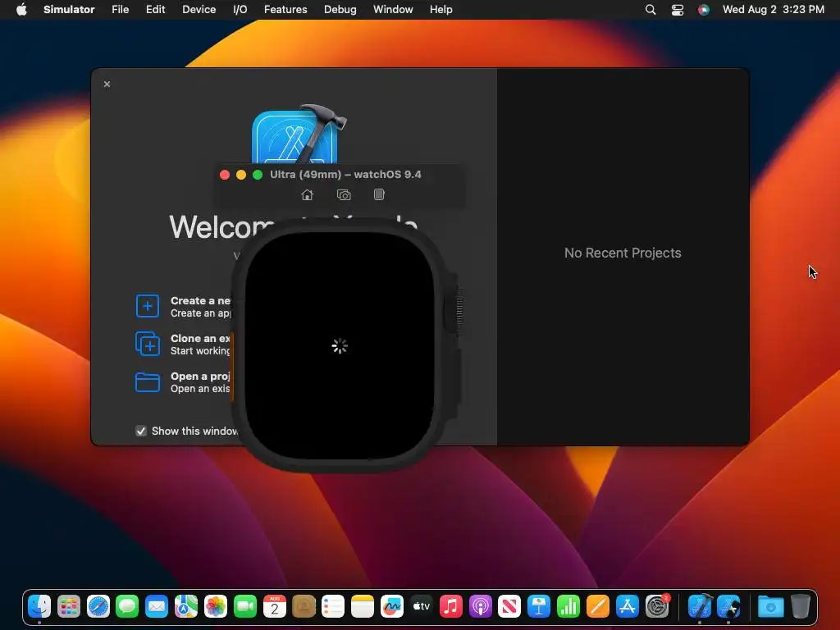Click the Simulator icon in the Dock
The image size is (840, 630).
coord(728,606)
